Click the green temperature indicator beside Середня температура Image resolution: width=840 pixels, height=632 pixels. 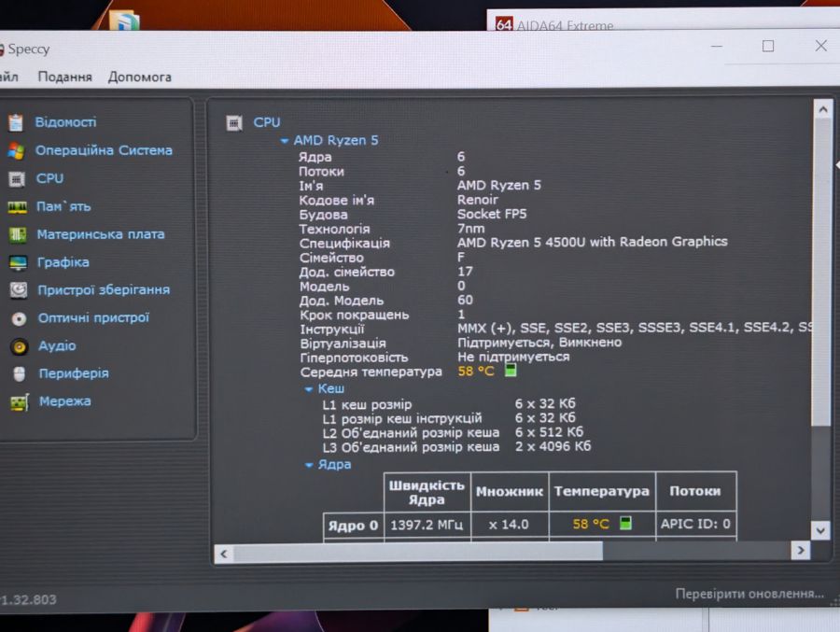(511, 370)
